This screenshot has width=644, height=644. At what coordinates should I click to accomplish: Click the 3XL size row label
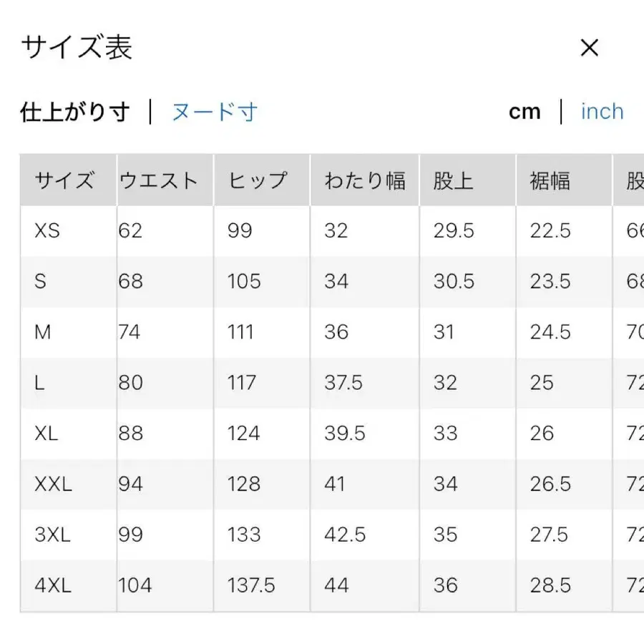pyautogui.click(x=52, y=535)
